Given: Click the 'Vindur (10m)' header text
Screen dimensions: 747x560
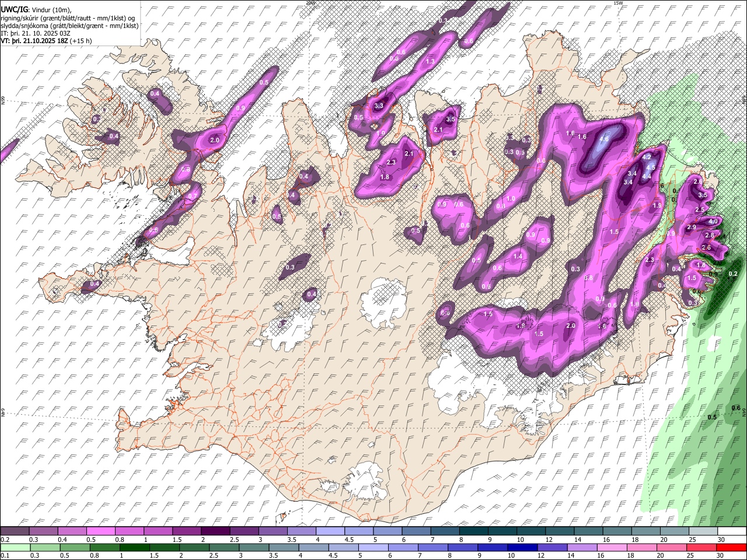Looking at the screenshot, I should pos(51,10).
